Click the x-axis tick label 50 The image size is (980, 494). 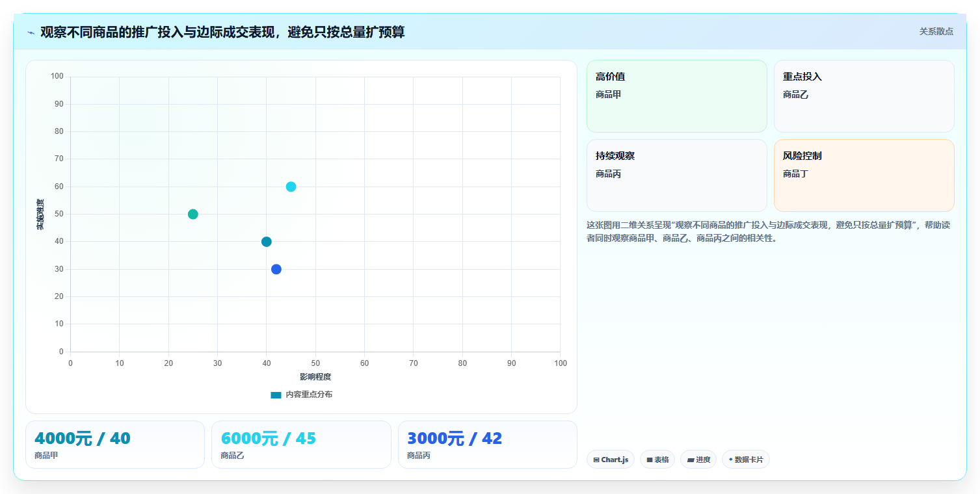coord(315,363)
